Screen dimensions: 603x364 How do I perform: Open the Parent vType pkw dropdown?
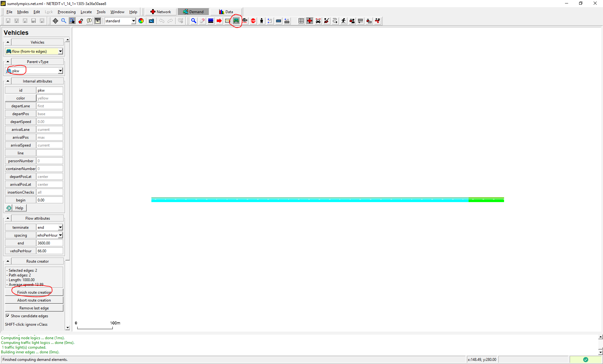(x=60, y=71)
